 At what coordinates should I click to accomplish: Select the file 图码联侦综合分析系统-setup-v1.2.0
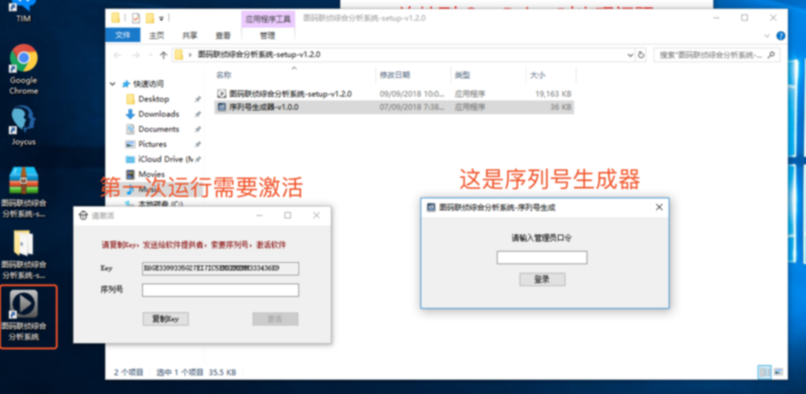pyautogui.click(x=290, y=94)
